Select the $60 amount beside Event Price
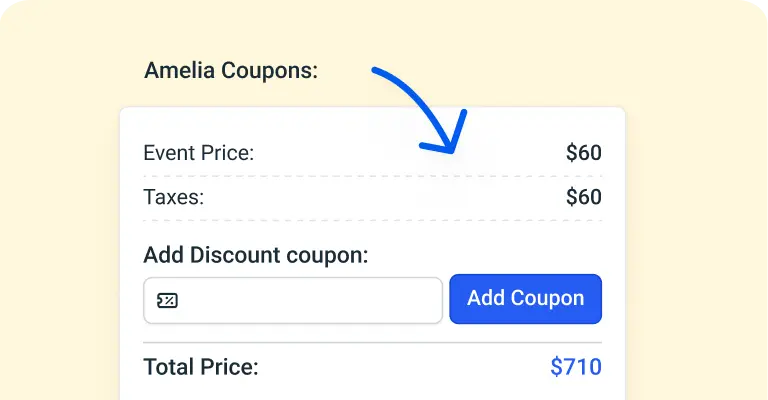 point(584,153)
